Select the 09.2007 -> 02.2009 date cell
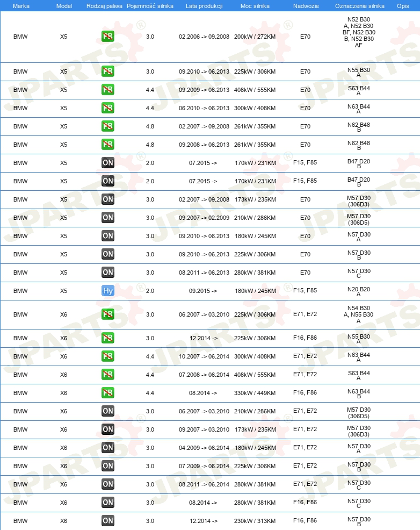This screenshot has height=530, width=420. 204,218
